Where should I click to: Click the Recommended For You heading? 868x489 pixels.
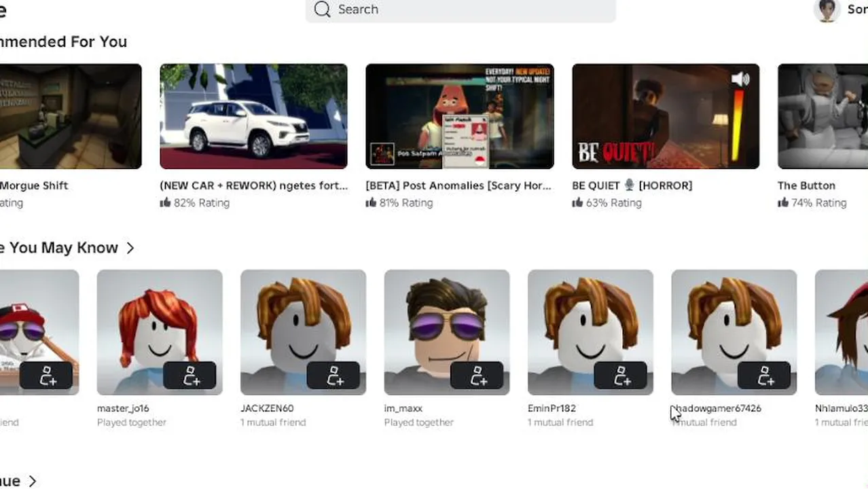(63, 41)
